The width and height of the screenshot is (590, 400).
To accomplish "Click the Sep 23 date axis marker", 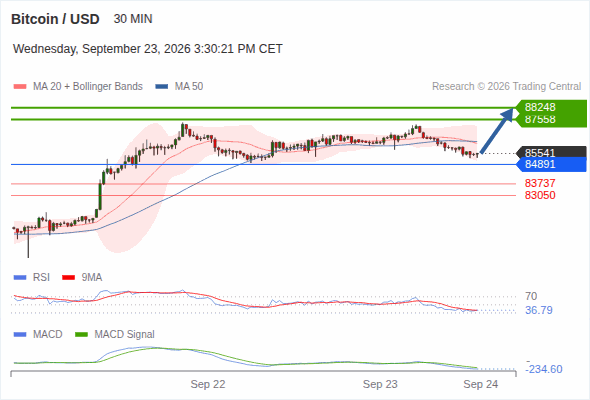I will (380, 384).
